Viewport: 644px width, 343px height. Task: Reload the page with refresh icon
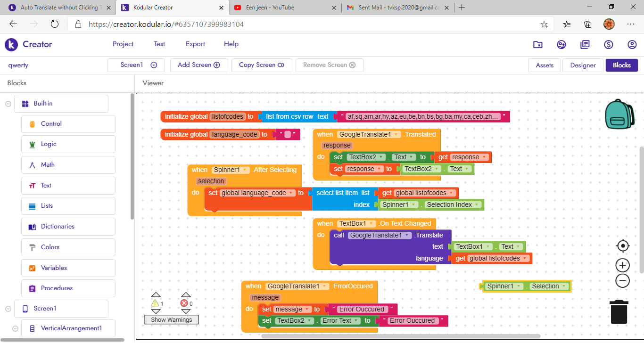54,24
